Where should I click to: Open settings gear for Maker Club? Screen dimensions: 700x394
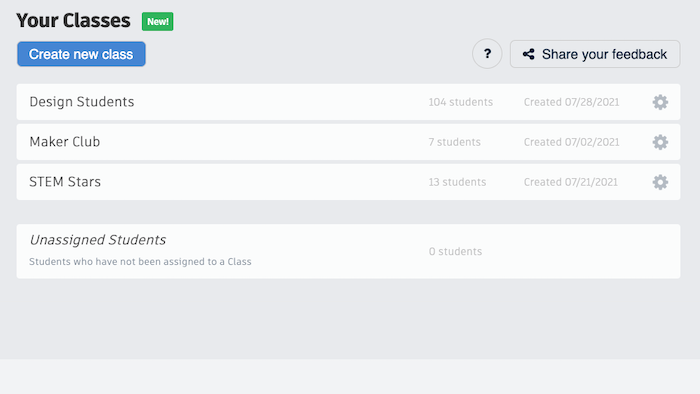(660, 142)
